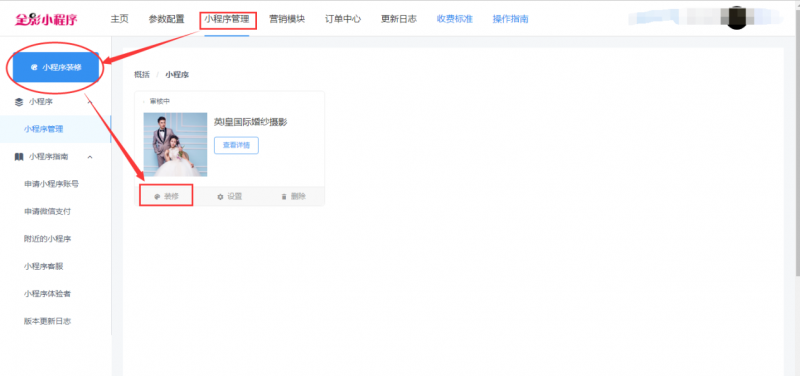Click the gear icon next to 设置
Image resolution: width=800 pixels, height=376 pixels.
pos(220,196)
